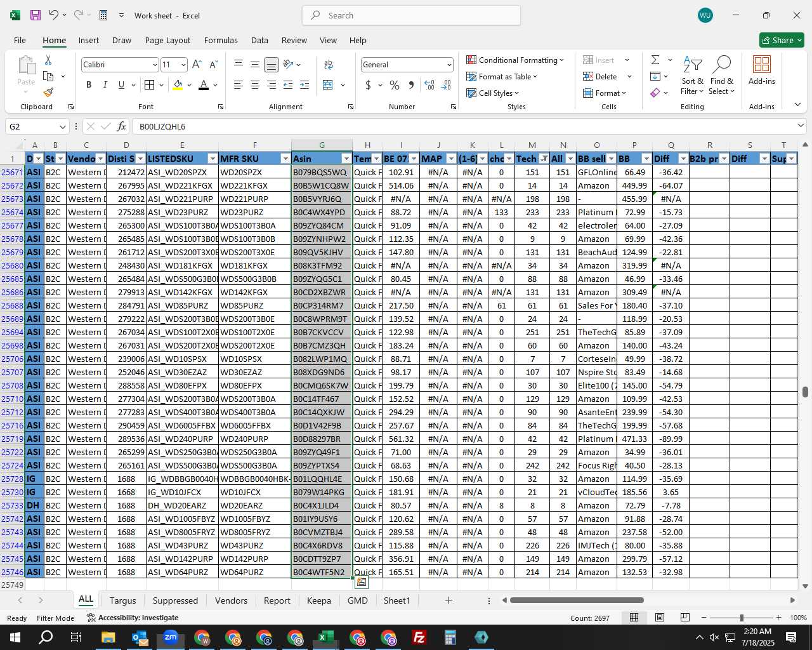Toggle Underline formatting

point(121,84)
